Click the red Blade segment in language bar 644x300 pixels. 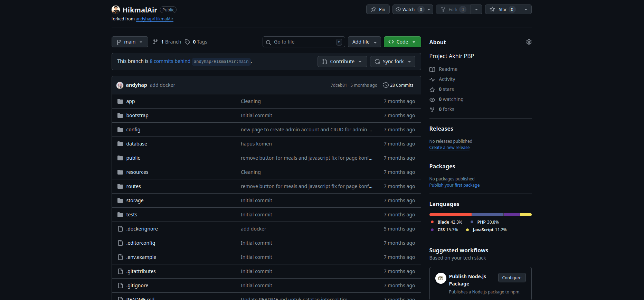click(x=450, y=215)
